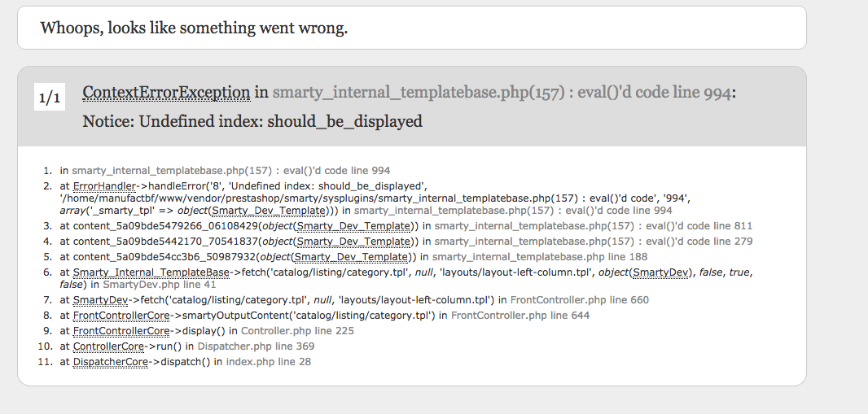Open index.php line 28 reference

pyautogui.click(x=269, y=362)
